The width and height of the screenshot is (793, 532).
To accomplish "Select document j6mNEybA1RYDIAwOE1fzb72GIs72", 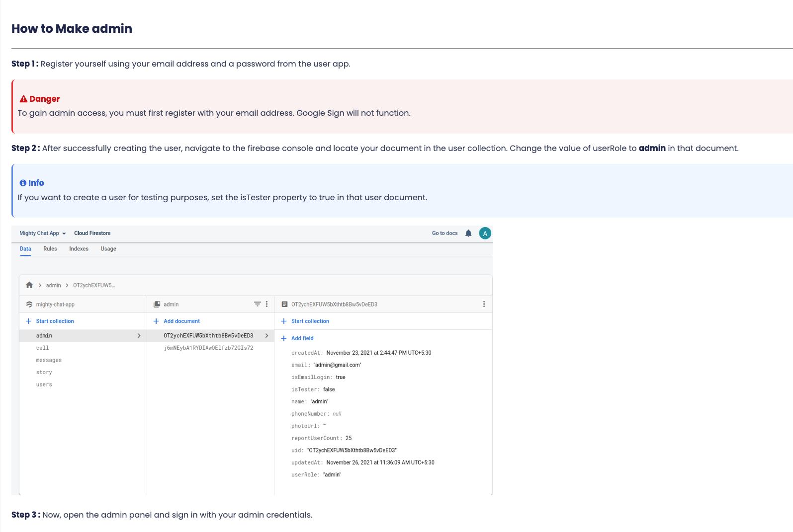I will tap(209, 348).
